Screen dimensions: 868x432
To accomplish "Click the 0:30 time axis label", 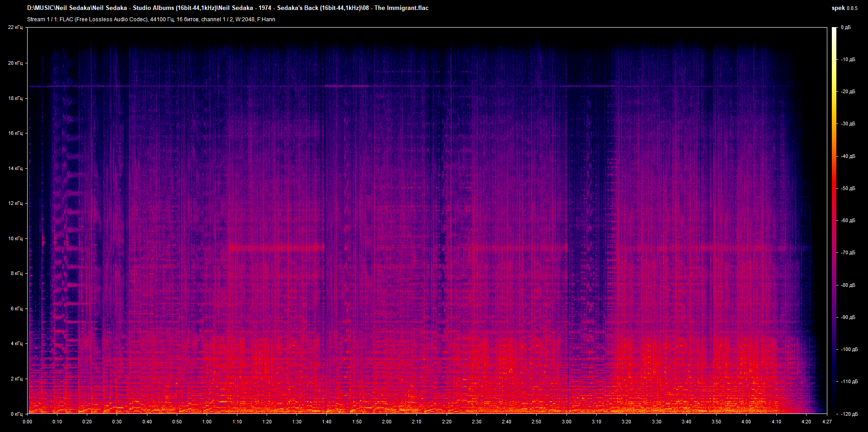I will [x=117, y=422].
